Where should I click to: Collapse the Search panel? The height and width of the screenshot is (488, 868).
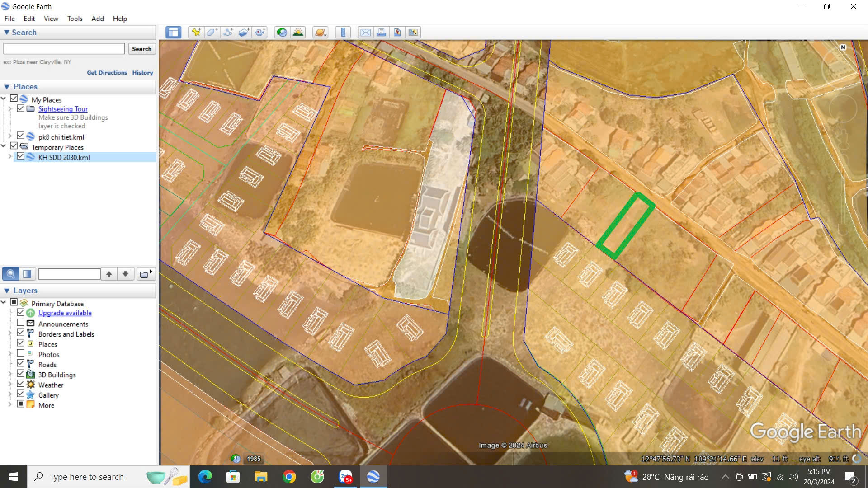[x=7, y=33]
